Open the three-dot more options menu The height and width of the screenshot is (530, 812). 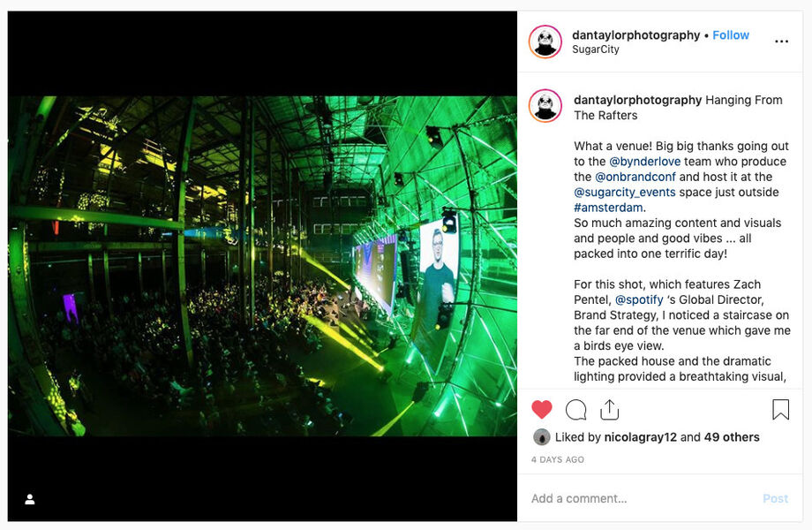tap(781, 42)
